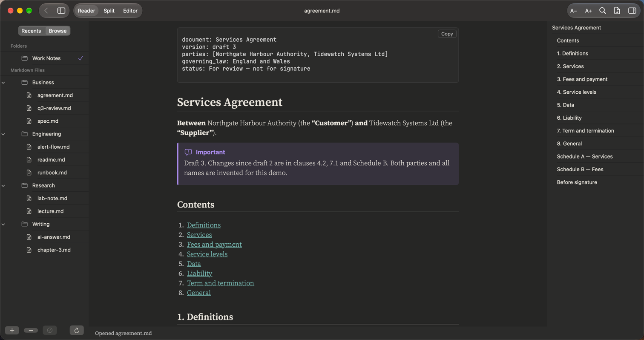
Task: Collapse the Business folder chevron
Action: (x=3, y=83)
